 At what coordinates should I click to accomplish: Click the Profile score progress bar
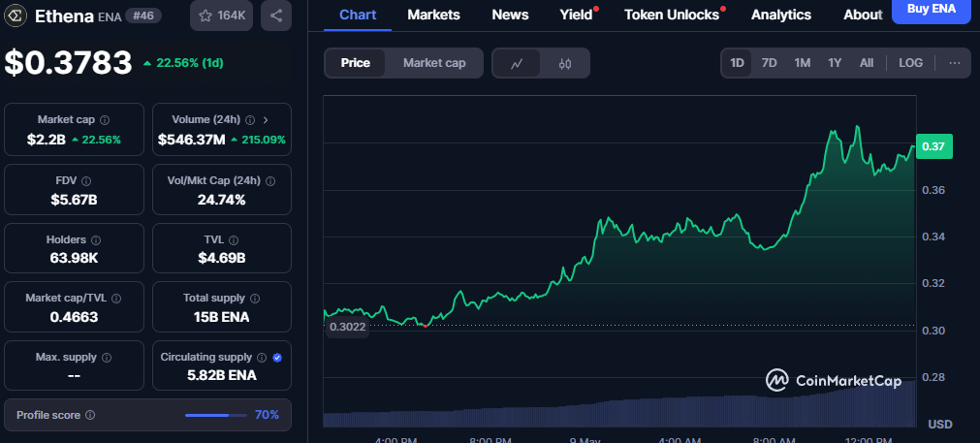(x=216, y=415)
